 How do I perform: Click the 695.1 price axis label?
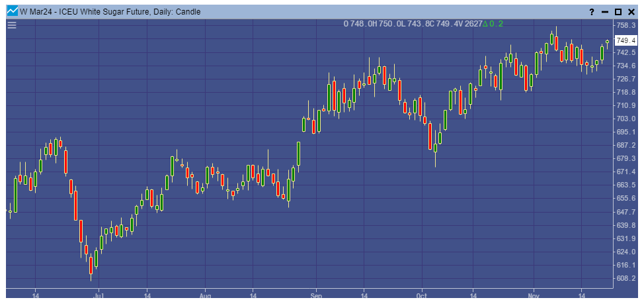click(625, 132)
